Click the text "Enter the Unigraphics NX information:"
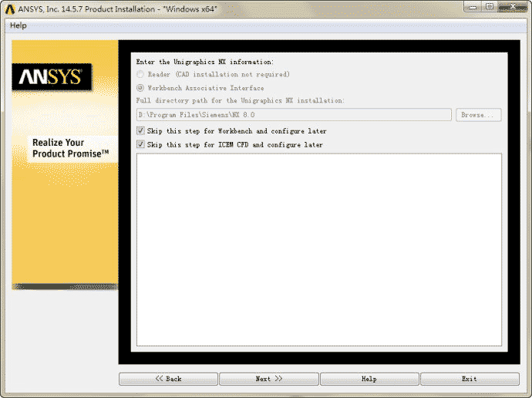532x398 pixels. pyautogui.click(x=204, y=62)
